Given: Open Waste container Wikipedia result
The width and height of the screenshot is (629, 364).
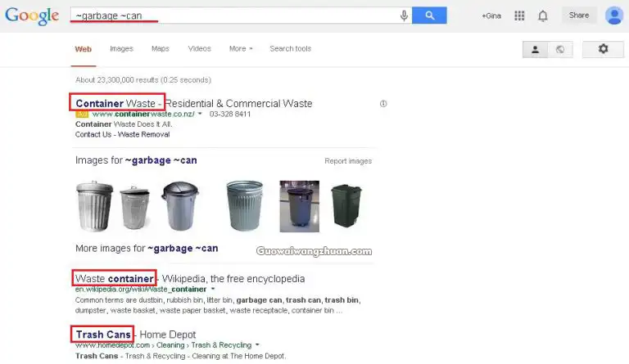Looking at the screenshot, I should pyautogui.click(x=190, y=278).
